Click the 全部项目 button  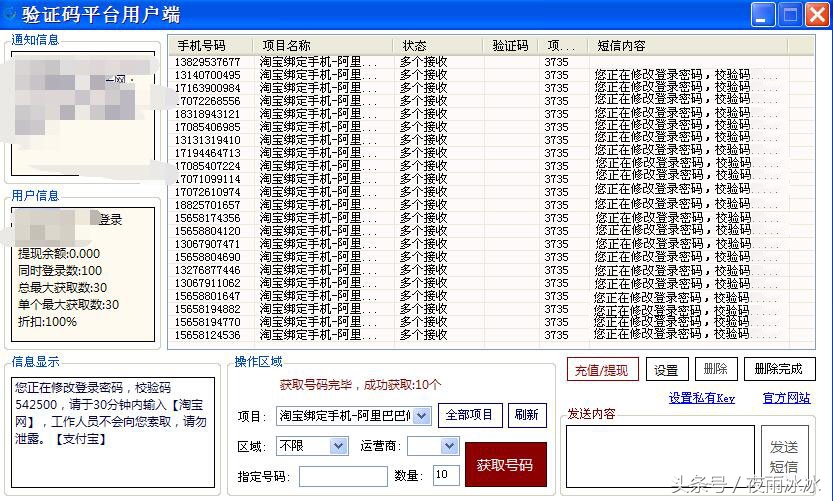[470, 415]
